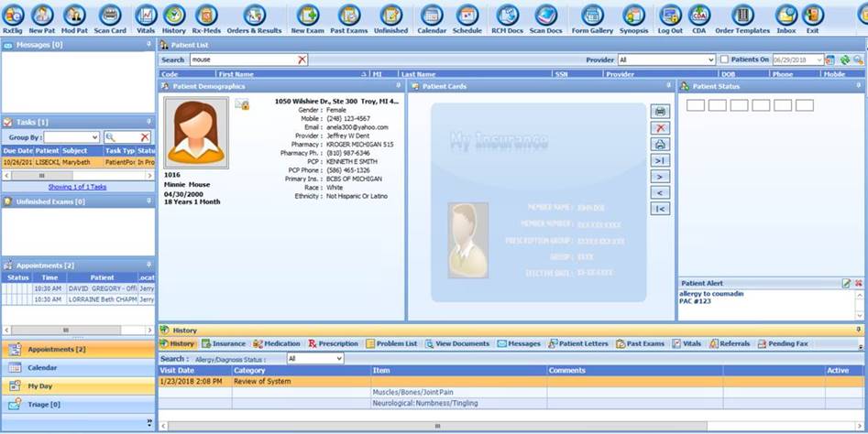Open Scan Docs tool
This screenshot has height=434, width=868.
tap(545, 18)
